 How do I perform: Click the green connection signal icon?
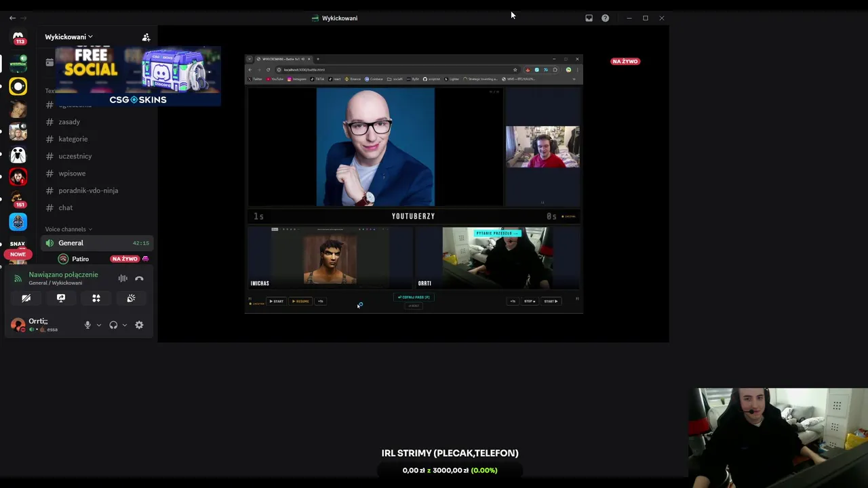pyautogui.click(x=18, y=279)
